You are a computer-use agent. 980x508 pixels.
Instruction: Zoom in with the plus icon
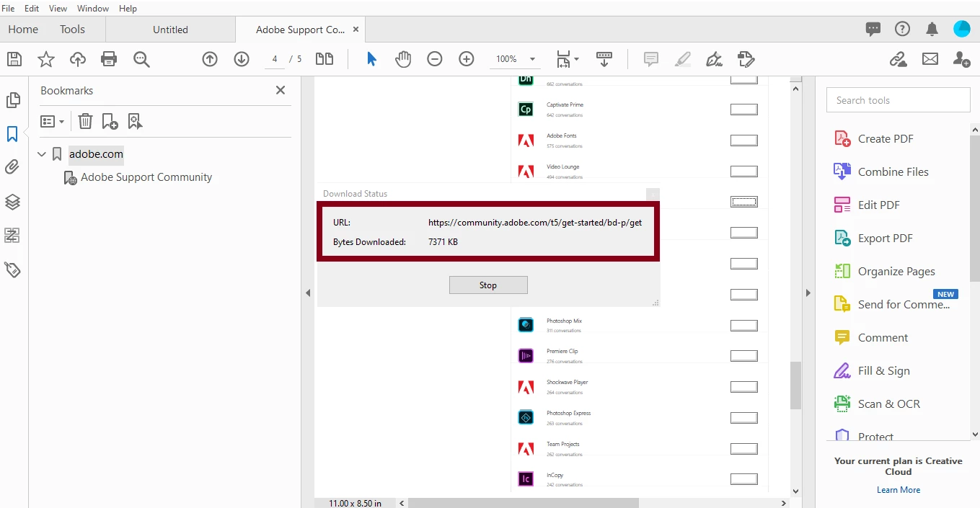[467, 59]
